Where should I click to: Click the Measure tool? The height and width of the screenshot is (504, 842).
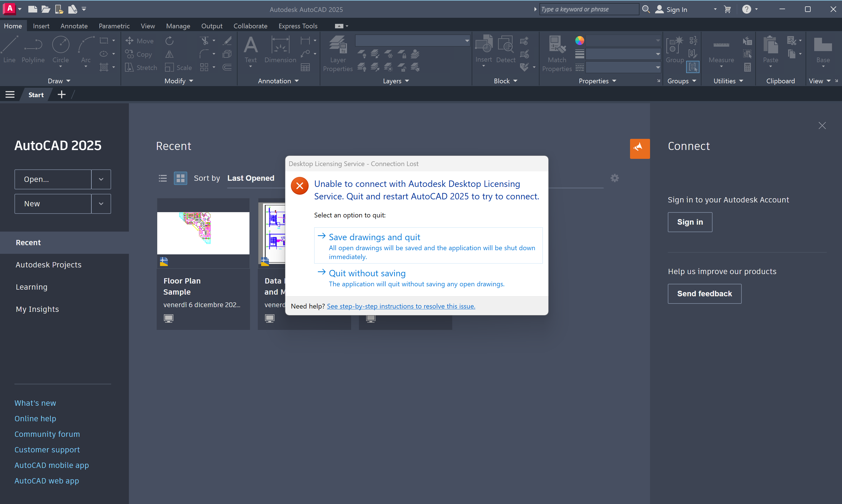[721, 50]
